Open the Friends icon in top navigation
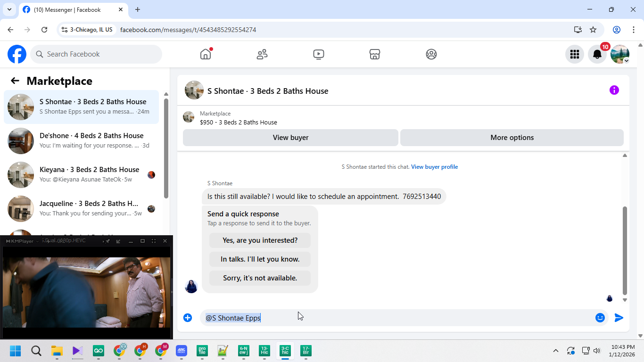Viewport: 644px width, 362px height. [262, 54]
